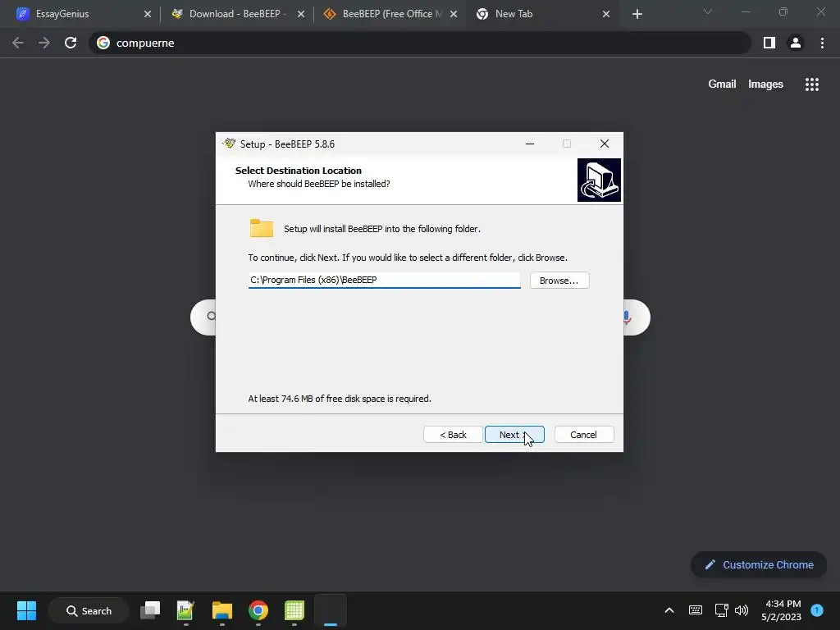Toggle Chrome side panel icon
840x630 pixels.
(x=769, y=43)
